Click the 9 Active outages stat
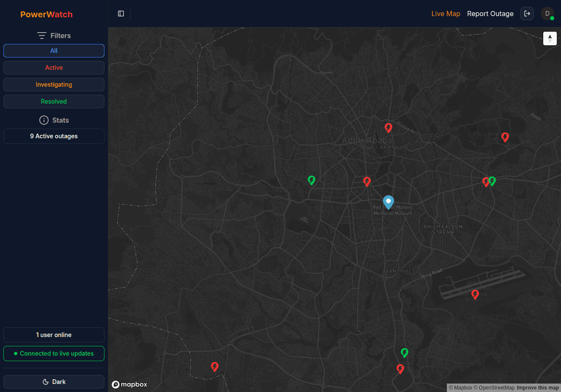Screen dimensions: 561x392 pos(54,136)
